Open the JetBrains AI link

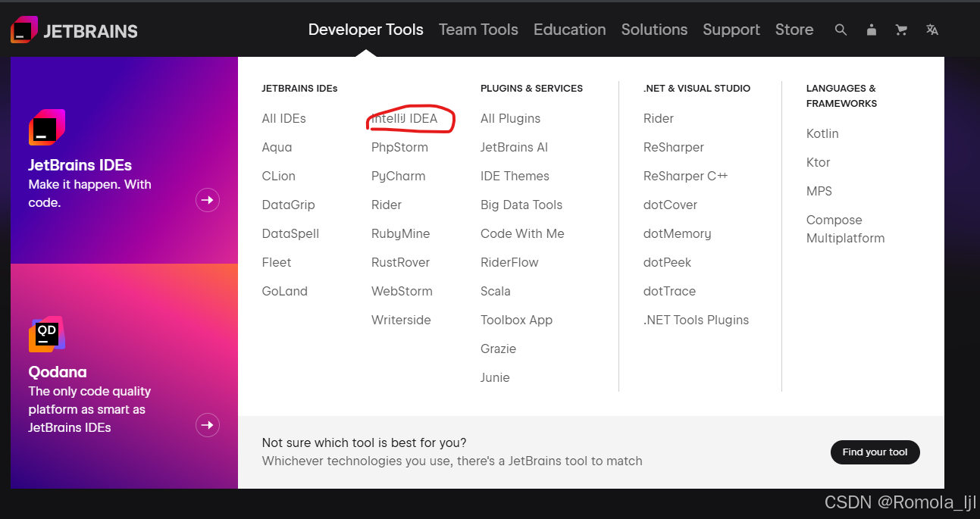(515, 147)
